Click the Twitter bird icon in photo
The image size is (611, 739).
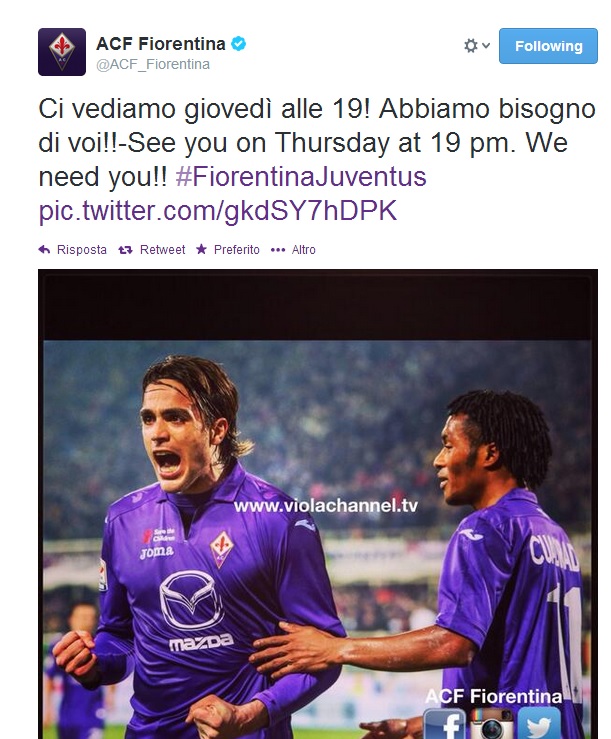pyautogui.click(x=539, y=723)
